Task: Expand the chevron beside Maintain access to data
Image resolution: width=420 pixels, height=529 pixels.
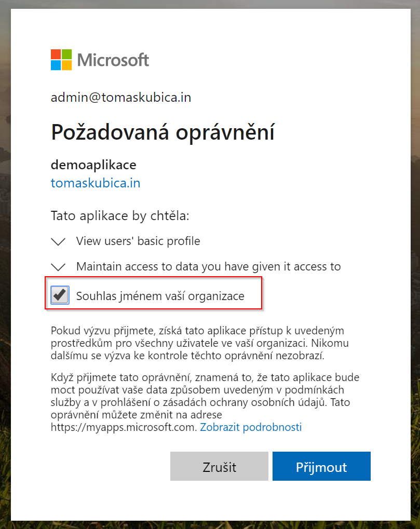Action: coord(58,267)
